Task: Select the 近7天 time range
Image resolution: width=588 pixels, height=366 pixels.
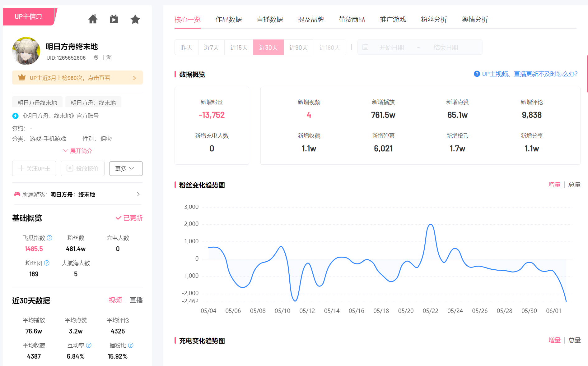Action: [x=212, y=47]
